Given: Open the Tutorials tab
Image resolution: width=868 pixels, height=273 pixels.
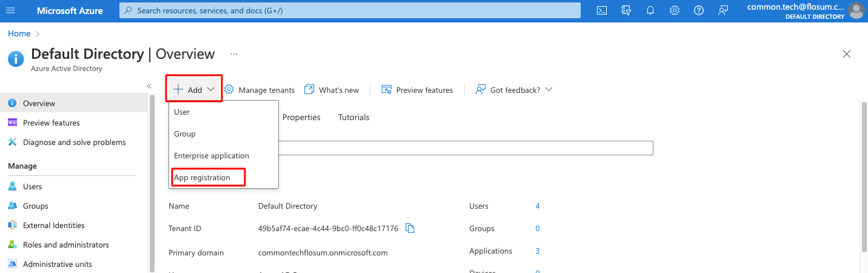Looking at the screenshot, I should [x=353, y=117].
